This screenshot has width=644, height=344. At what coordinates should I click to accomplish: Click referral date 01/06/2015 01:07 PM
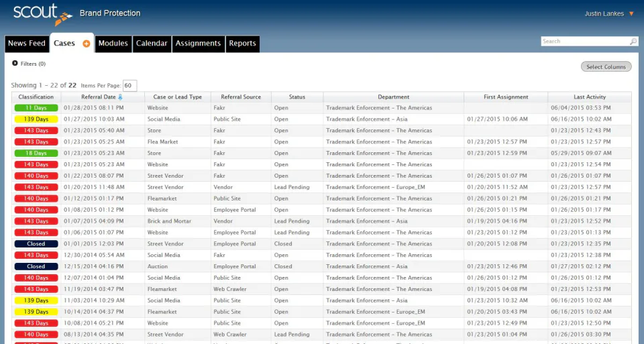pyautogui.click(x=94, y=232)
